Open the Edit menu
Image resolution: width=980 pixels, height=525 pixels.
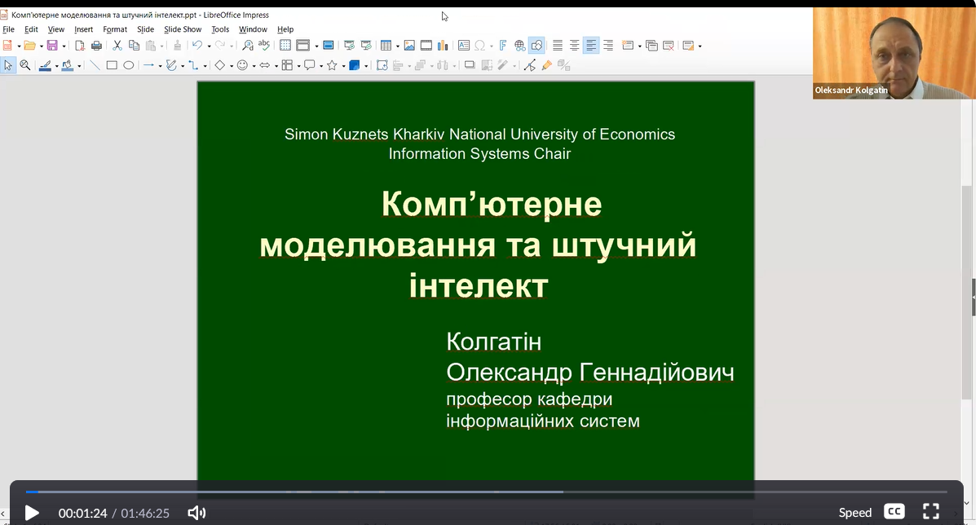(31, 29)
